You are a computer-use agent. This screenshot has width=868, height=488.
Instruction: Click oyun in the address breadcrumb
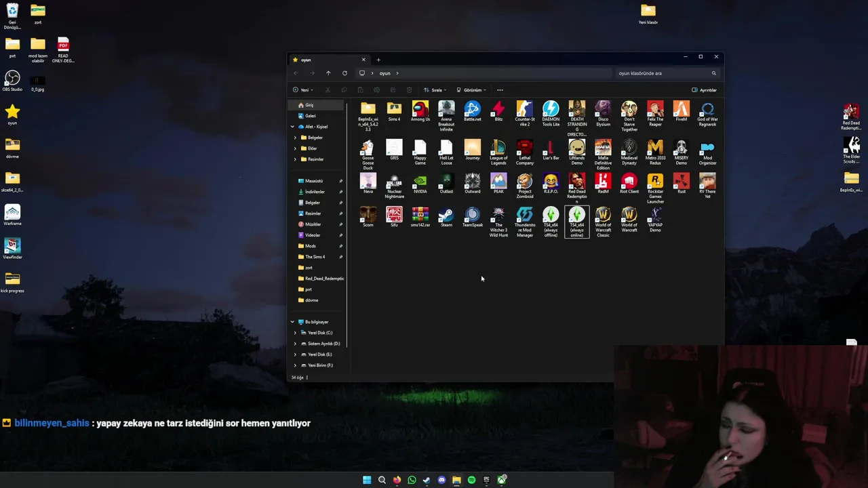coord(384,73)
